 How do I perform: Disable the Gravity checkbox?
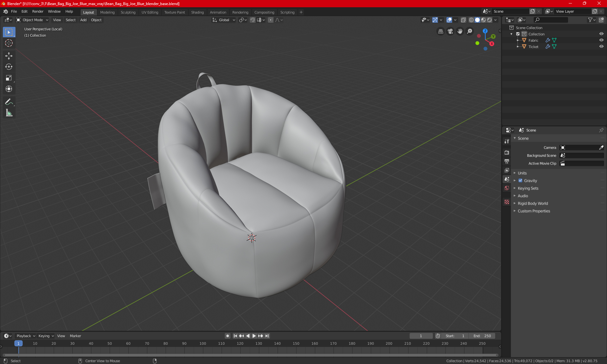coord(520,181)
